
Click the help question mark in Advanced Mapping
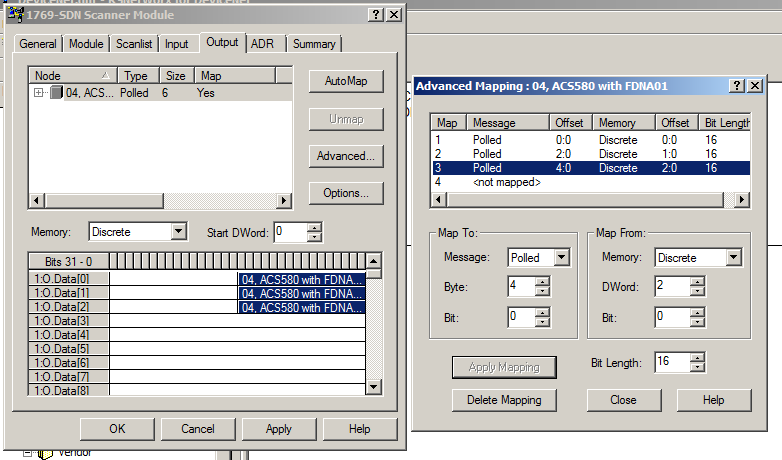click(x=737, y=86)
